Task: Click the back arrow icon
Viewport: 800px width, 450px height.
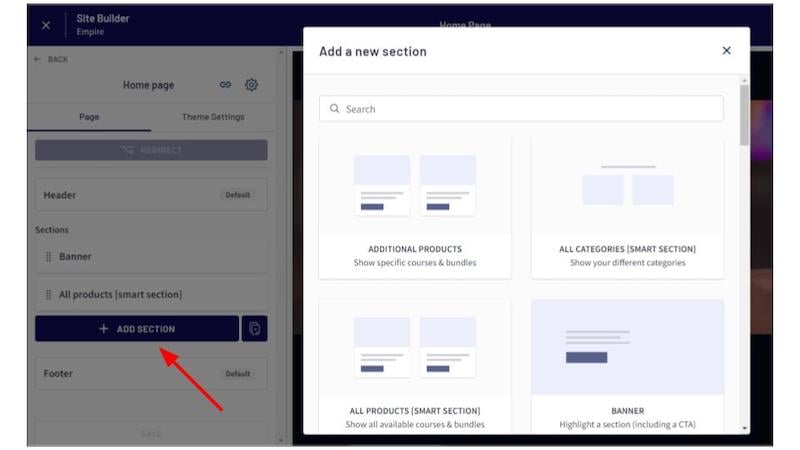Action: tap(37, 59)
